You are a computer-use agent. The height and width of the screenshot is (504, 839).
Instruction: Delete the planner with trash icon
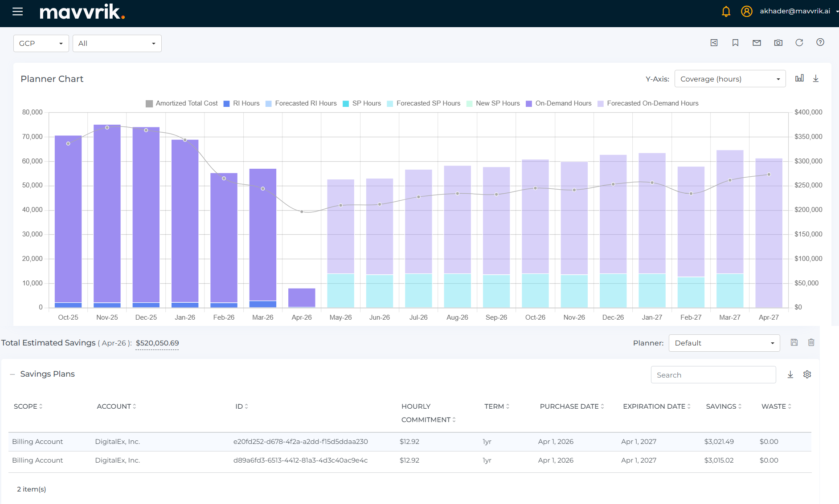[811, 342]
